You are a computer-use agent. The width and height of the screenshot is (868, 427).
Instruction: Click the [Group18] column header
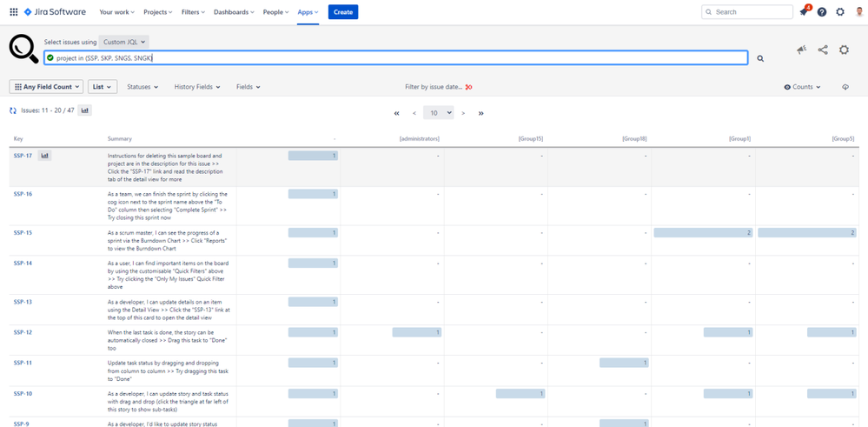(634, 138)
